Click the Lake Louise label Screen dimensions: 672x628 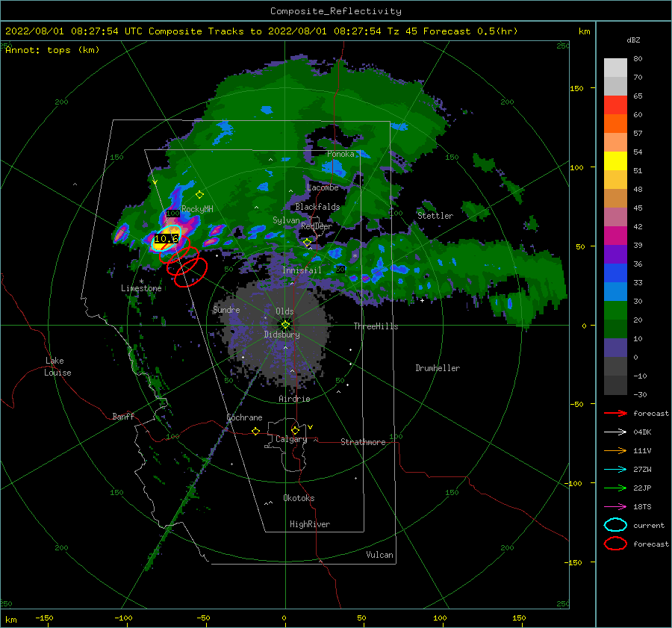pyautogui.click(x=58, y=367)
